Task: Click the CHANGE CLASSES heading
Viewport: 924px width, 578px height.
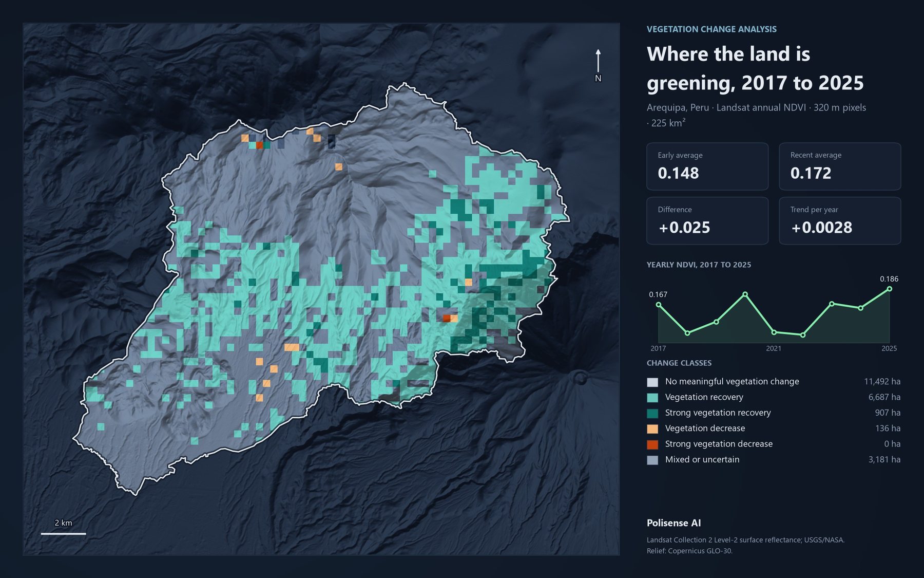Action: click(x=679, y=363)
